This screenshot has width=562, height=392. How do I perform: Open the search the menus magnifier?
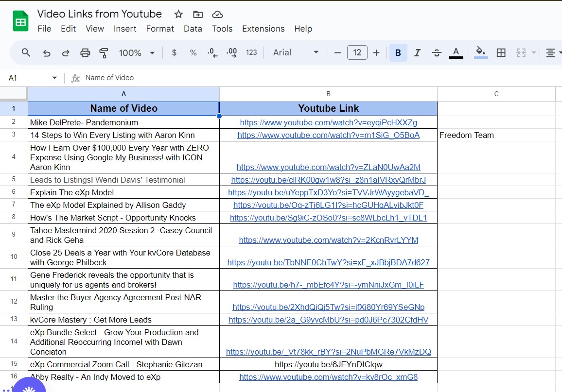[x=26, y=52]
